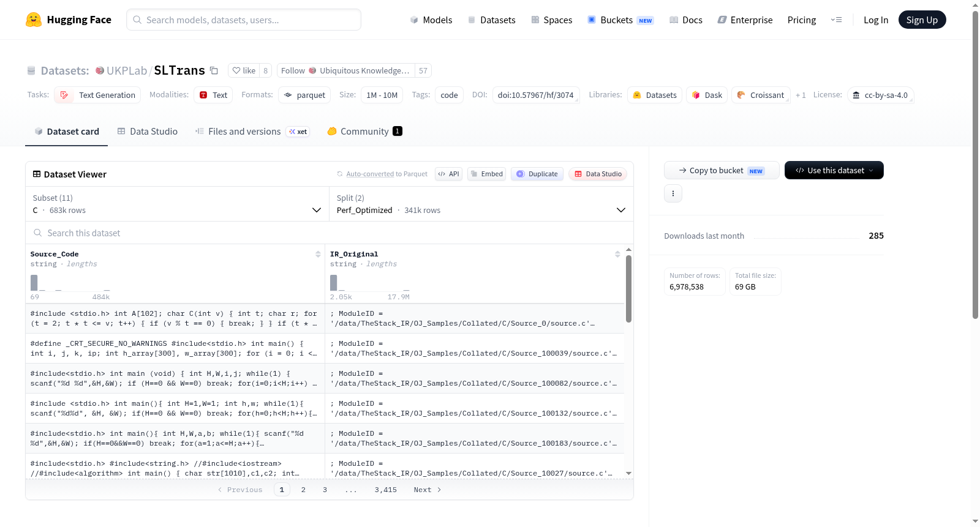The image size is (980, 527).
Task: Go to page 3 of rows
Action: (325, 490)
